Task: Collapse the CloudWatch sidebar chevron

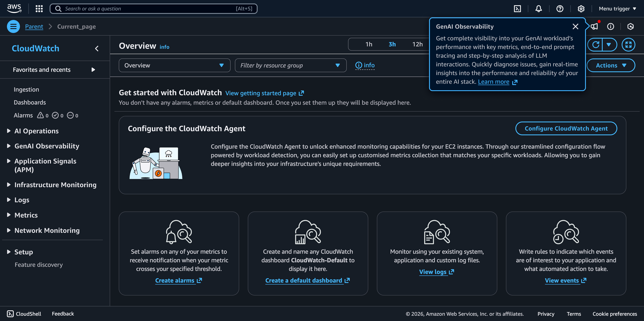Action: 97,49
